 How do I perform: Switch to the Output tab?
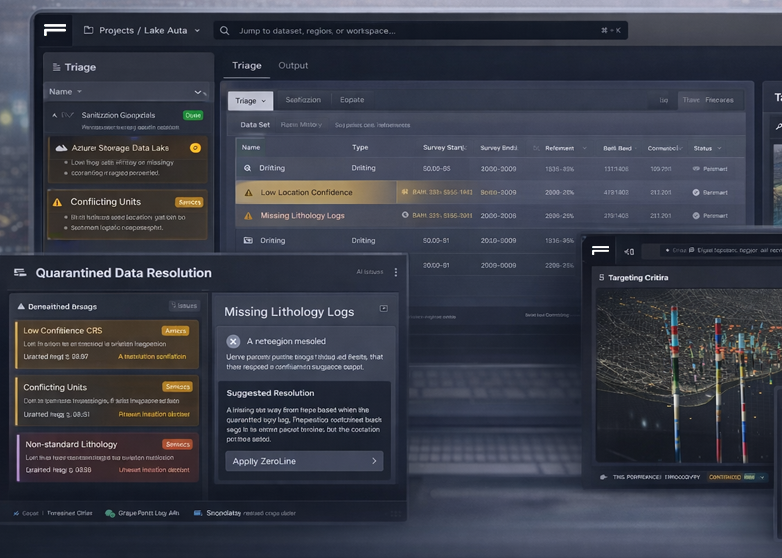[x=293, y=65]
